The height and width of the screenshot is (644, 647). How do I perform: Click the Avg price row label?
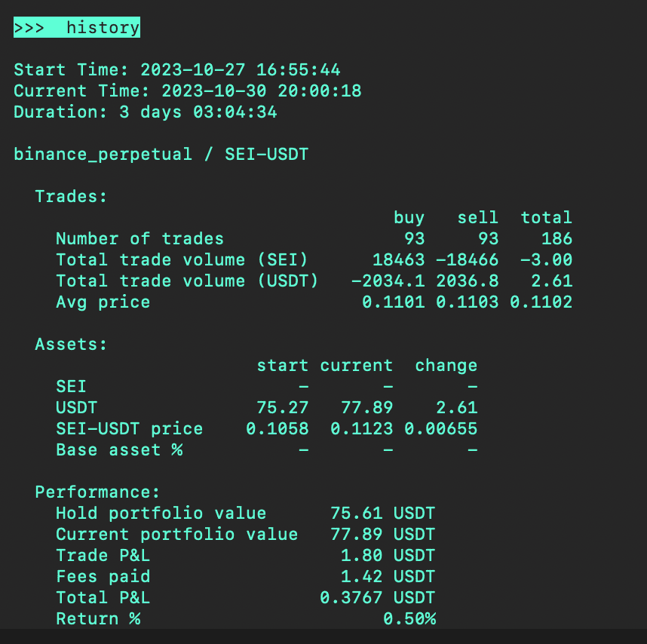pos(103,302)
